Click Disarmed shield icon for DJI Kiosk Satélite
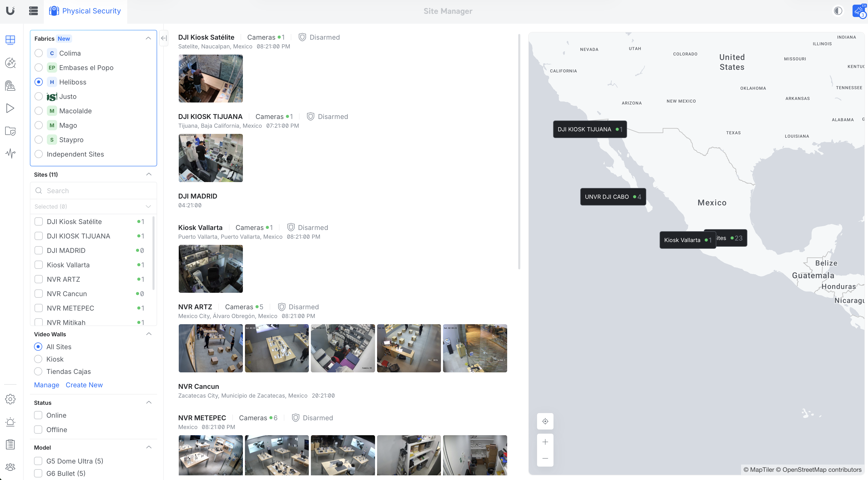Screen dimensions: 868x480 pyautogui.click(x=302, y=37)
